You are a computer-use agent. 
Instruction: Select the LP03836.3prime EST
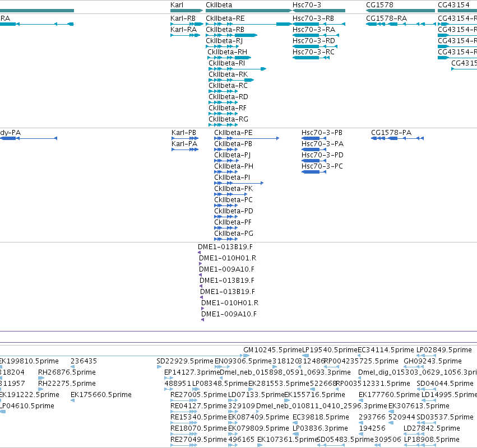[x=320, y=428]
